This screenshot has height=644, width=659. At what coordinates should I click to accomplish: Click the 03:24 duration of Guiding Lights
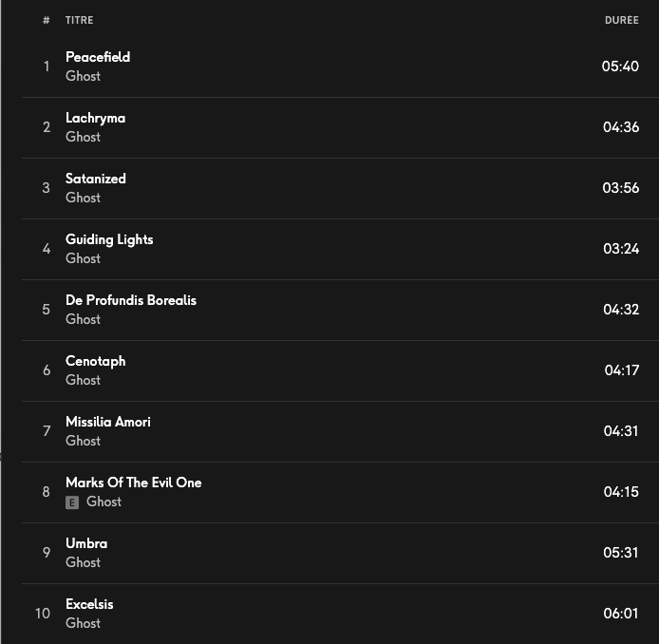pos(621,249)
